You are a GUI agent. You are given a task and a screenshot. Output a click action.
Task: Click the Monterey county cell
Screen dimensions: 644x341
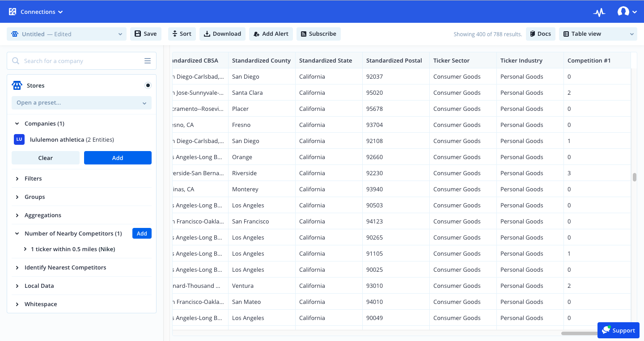(x=262, y=189)
